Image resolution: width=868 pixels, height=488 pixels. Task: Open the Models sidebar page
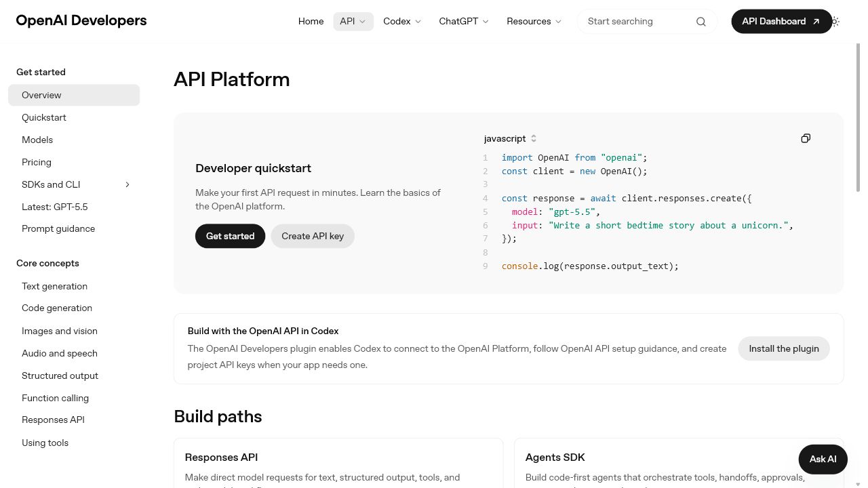[x=74, y=140]
